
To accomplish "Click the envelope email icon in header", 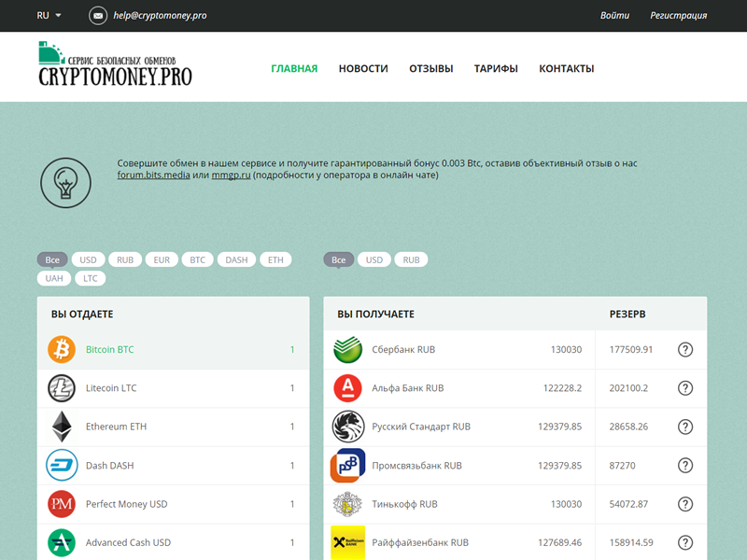I will [98, 16].
